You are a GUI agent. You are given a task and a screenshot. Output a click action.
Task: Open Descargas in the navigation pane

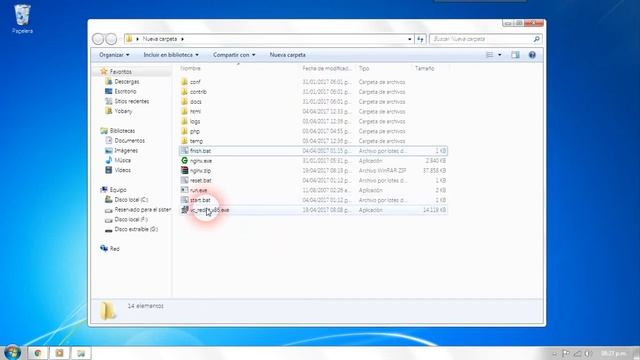pos(127,82)
